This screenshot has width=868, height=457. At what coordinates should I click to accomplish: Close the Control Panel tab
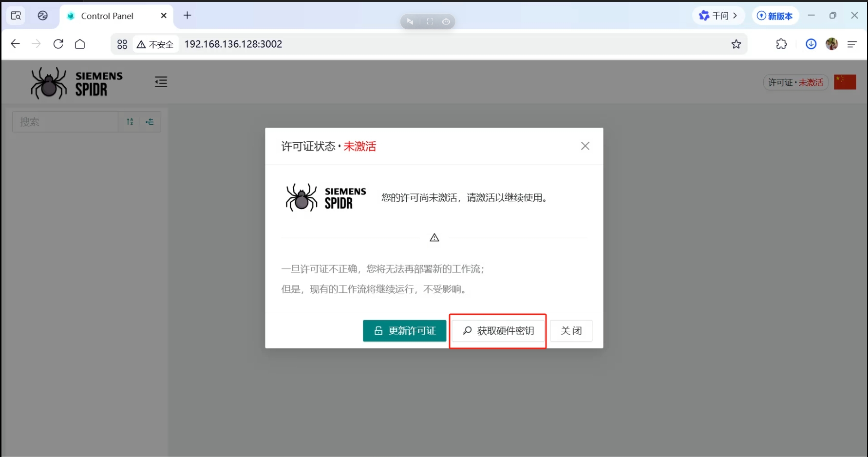tap(164, 16)
